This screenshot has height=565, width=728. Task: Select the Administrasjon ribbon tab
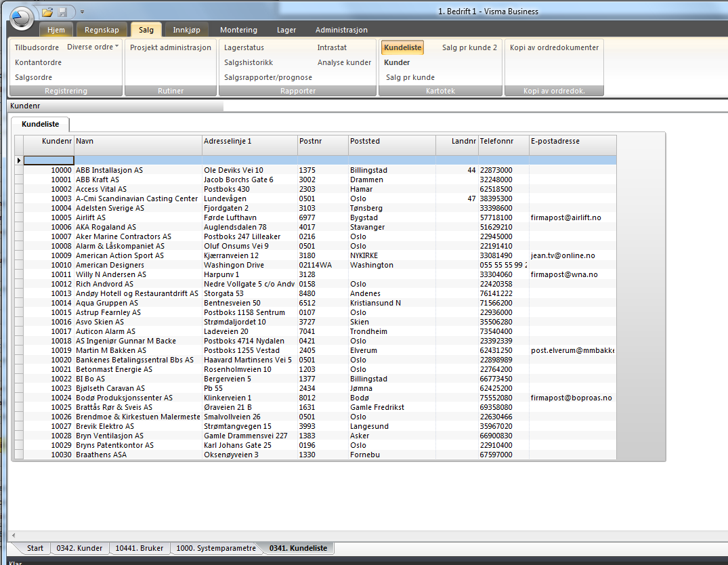coord(341,30)
